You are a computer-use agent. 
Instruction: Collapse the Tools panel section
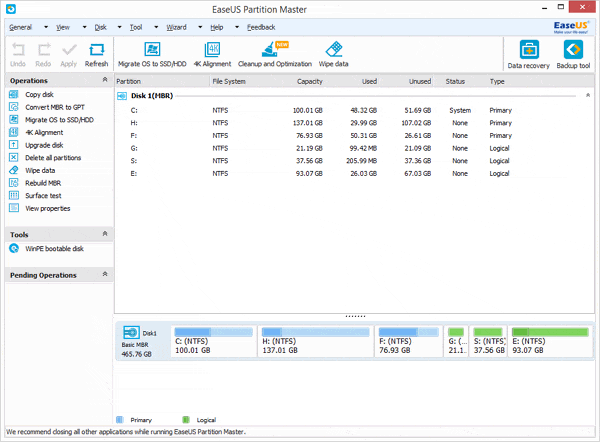tap(105, 234)
